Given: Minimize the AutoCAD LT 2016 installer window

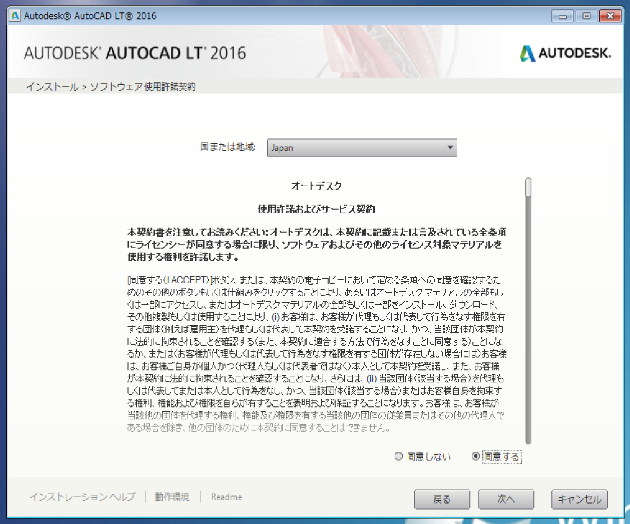Looking at the screenshot, I should click(562, 16).
